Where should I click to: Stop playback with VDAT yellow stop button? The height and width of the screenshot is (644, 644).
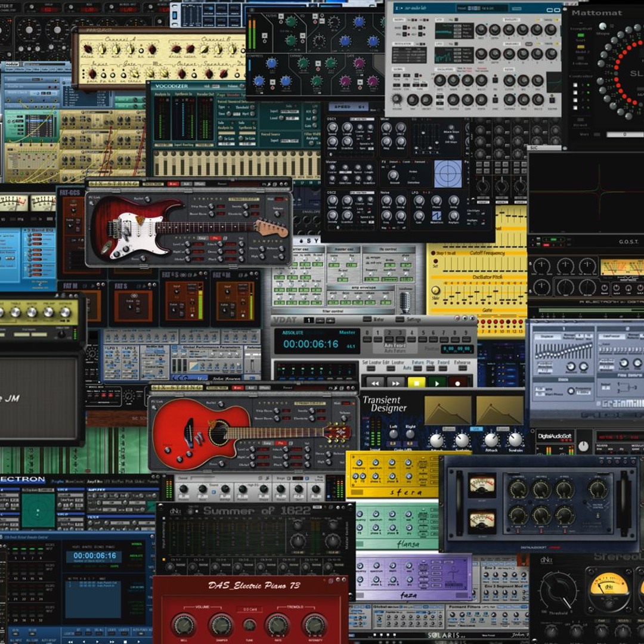(x=416, y=383)
